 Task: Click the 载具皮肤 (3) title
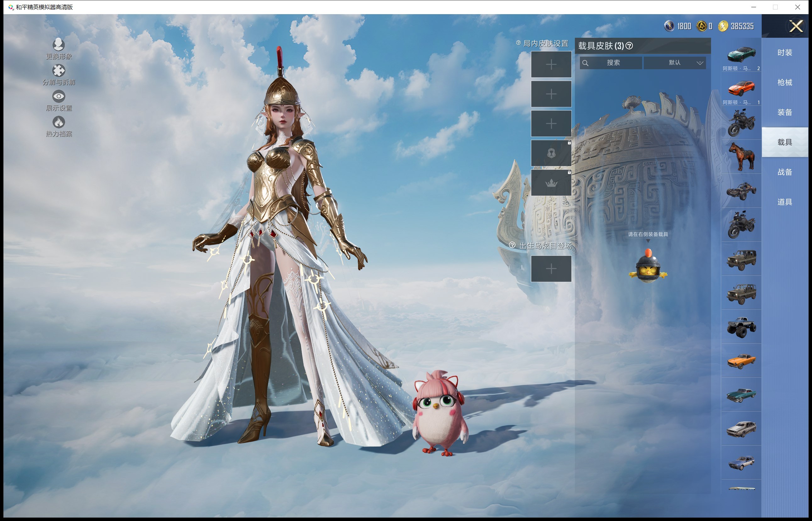click(601, 46)
